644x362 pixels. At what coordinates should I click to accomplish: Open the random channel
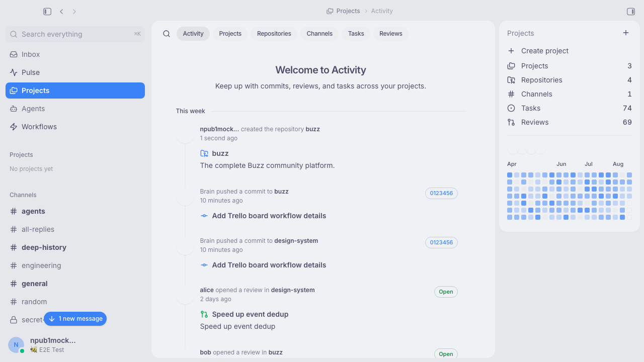pyautogui.click(x=75, y=302)
